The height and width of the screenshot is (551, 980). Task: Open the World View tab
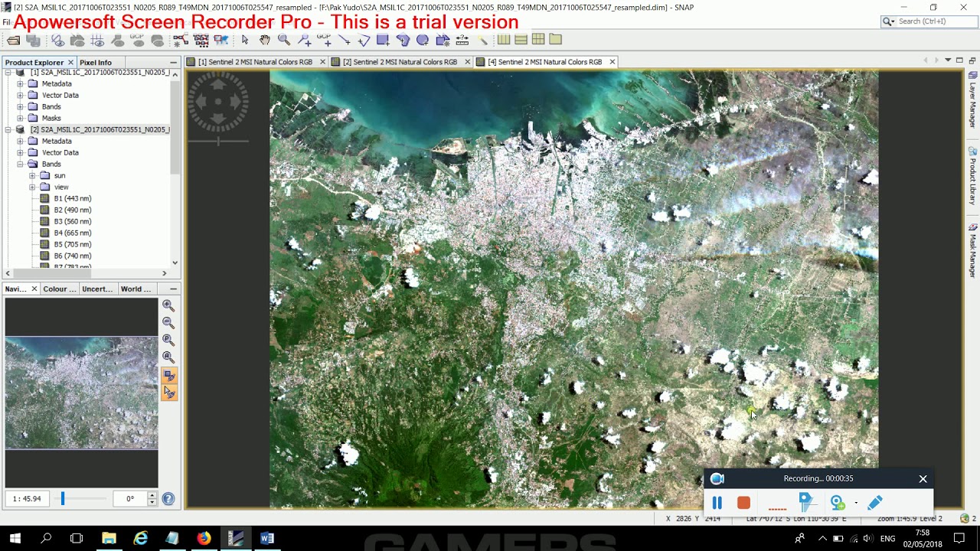coord(136,289)
